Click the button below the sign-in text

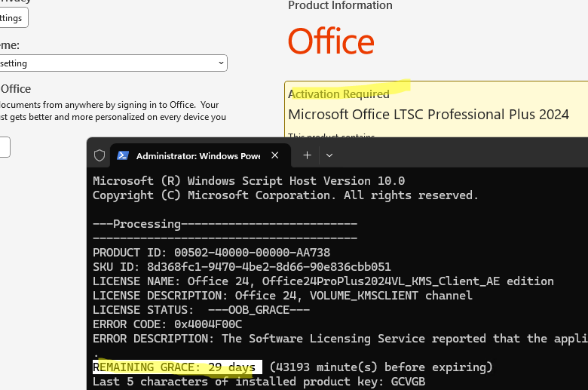(x=5, y=146)
